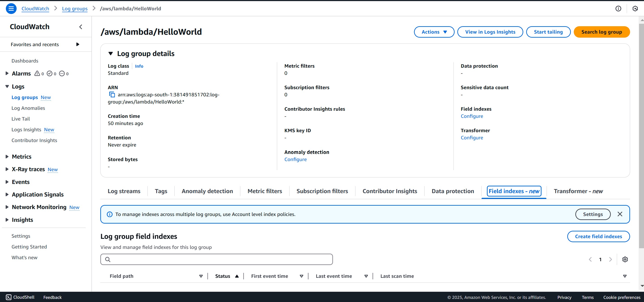Go to next page of field indexes
This screenshot has width=644, height=302.
(x=611, y=259)
